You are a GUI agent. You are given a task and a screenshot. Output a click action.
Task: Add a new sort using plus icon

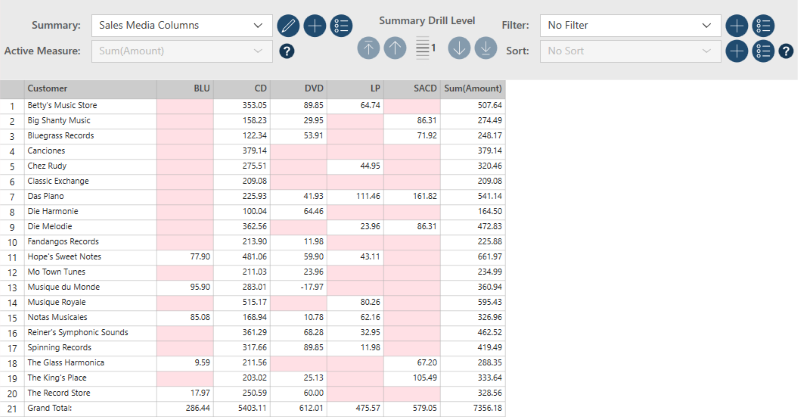(737, 51)
